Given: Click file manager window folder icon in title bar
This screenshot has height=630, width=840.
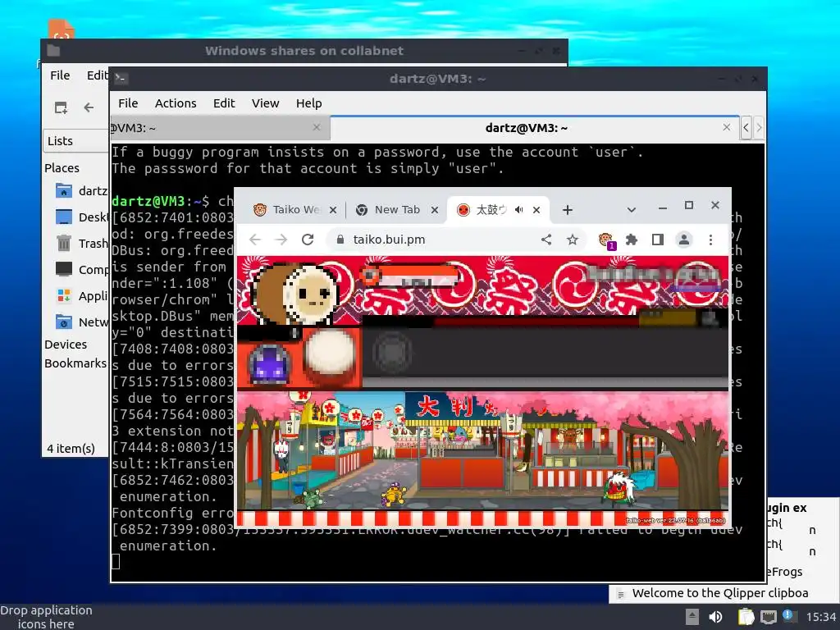Looking at the screenshot, I should (53, 50).
